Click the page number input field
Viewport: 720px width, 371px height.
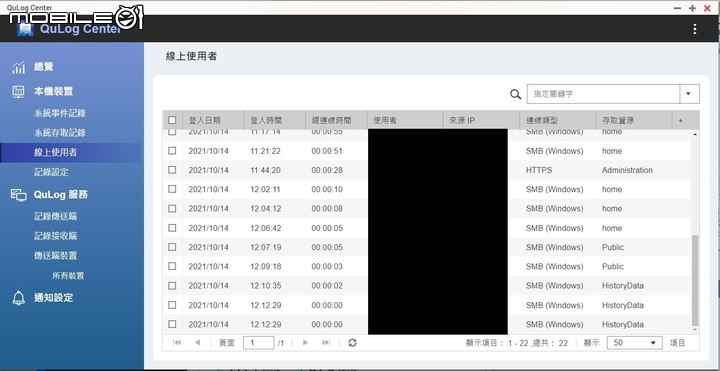259,343
